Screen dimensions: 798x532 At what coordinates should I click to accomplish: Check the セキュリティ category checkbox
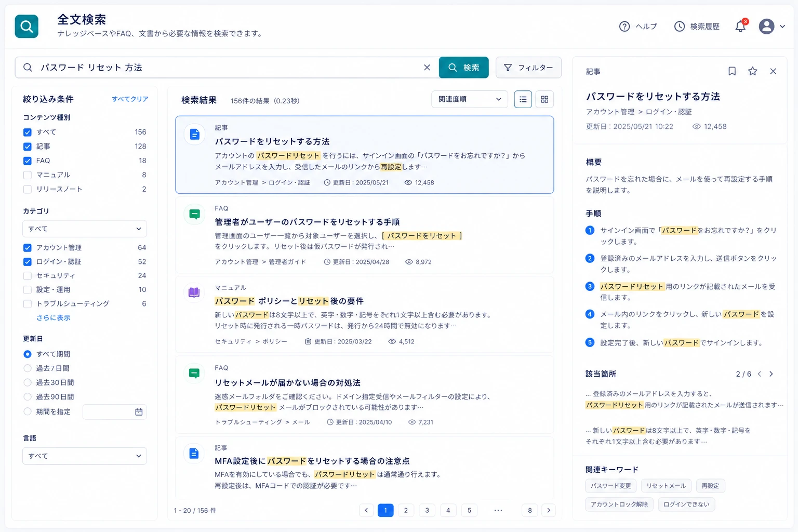coord(28,276)
